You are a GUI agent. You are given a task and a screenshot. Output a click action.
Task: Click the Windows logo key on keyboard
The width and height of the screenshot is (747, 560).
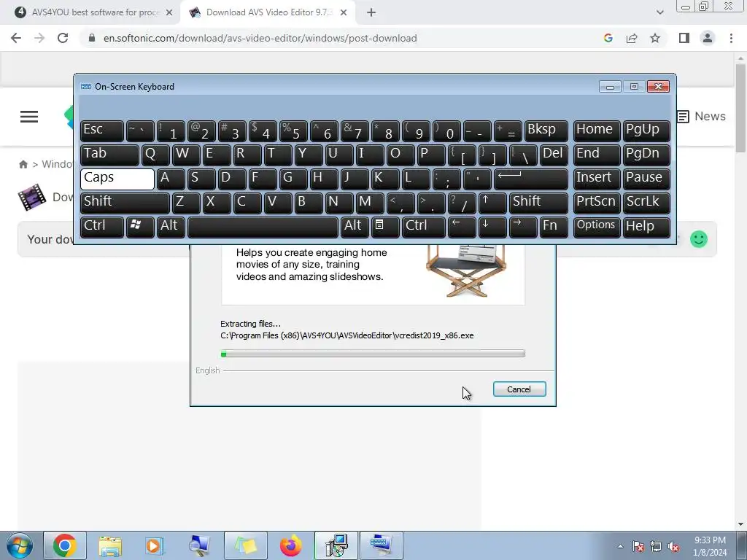point(140,227)
